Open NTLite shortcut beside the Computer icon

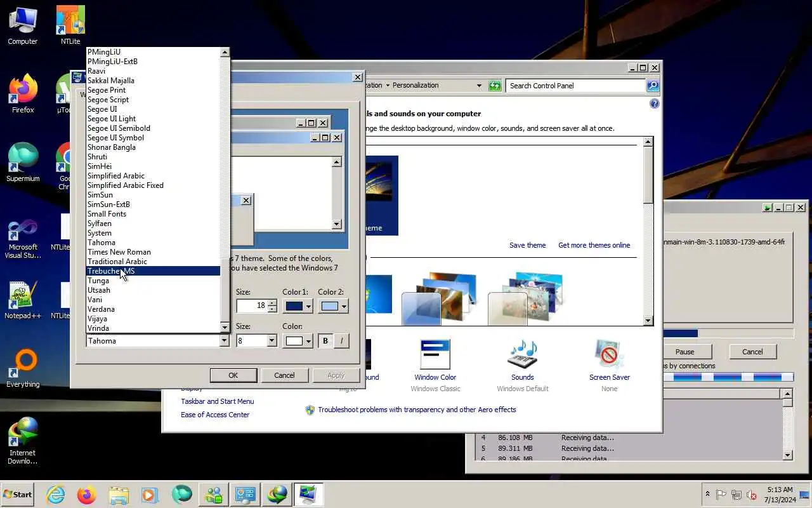pyautogui.click(x=70, y=25)
